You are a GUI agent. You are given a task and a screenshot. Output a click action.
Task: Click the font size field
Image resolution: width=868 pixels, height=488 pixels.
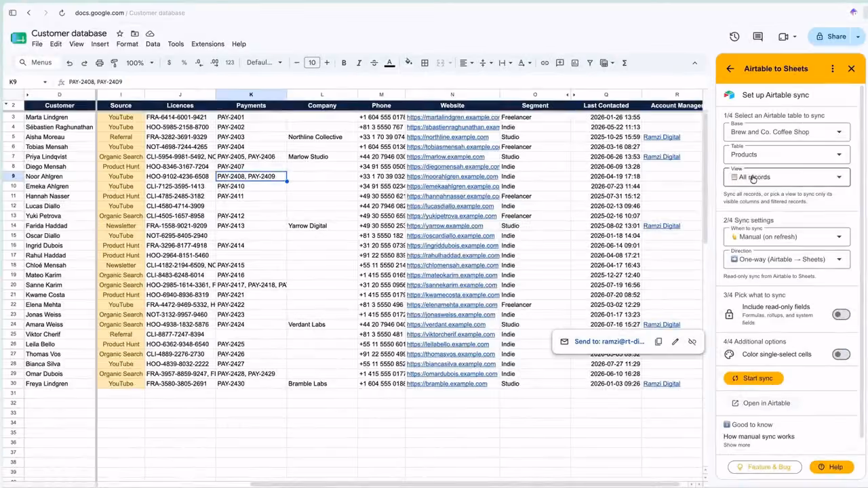coord(312,63)
